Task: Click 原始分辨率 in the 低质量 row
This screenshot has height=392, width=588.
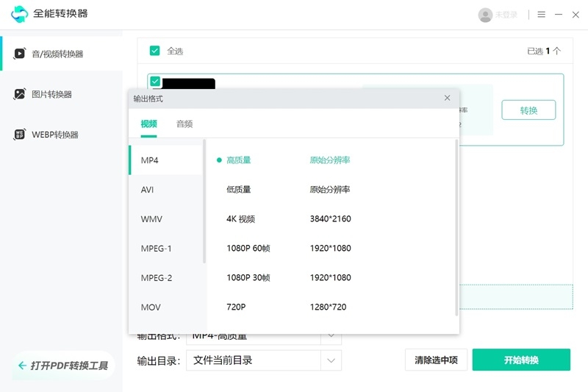Action: (x=329, y=190)
